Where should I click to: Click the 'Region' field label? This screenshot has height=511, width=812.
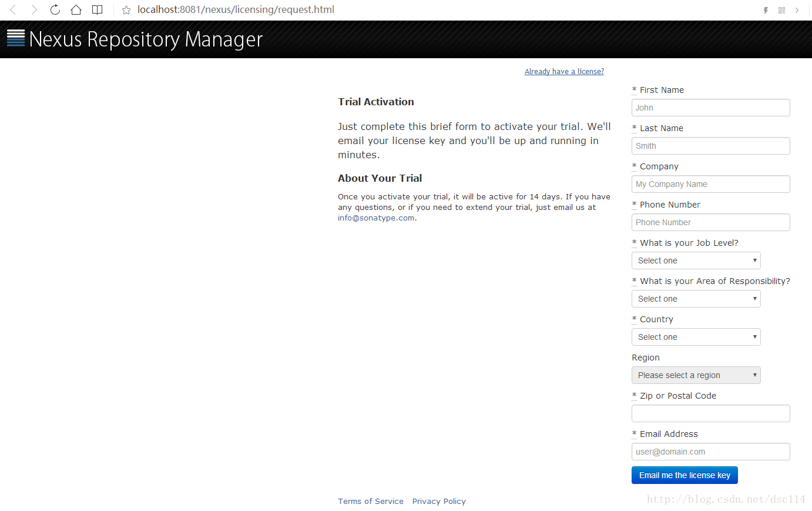pos(646,358)
